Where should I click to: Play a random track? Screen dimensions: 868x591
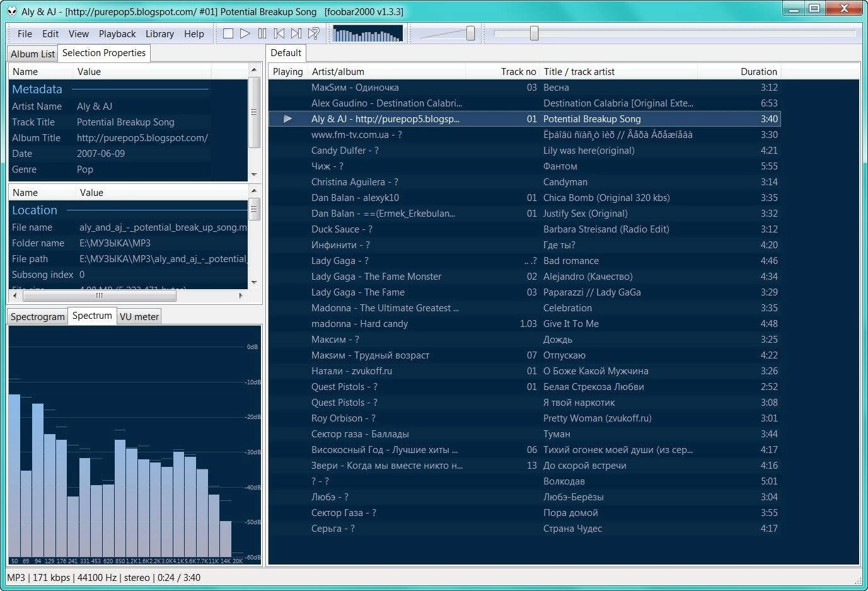tap(313, 33)
